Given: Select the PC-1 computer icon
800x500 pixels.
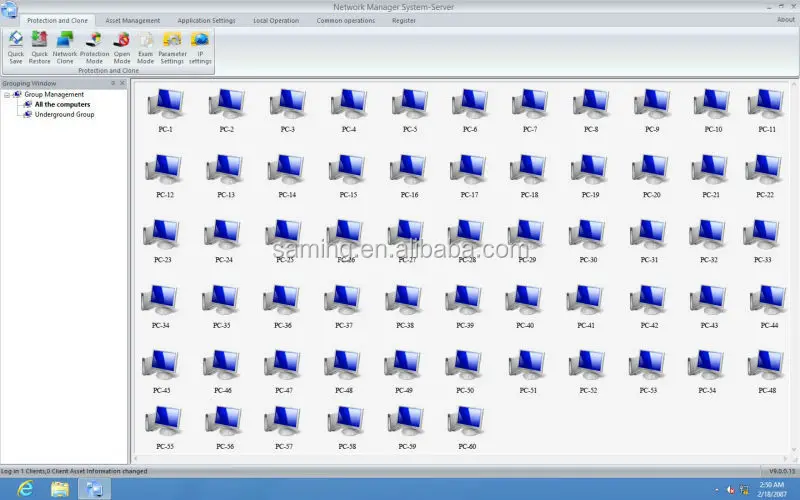Looking at the screenshot, I should pyautogui.click(x=163, y=108).
